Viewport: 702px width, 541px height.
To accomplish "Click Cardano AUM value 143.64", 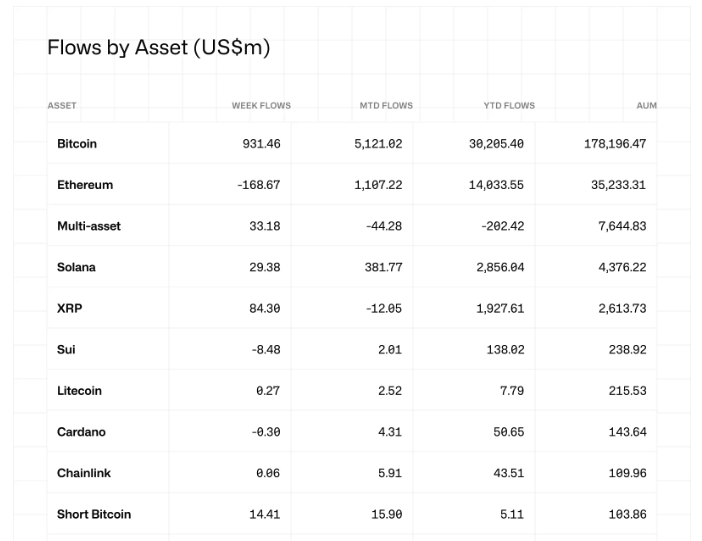I will (x=628, y=432).
